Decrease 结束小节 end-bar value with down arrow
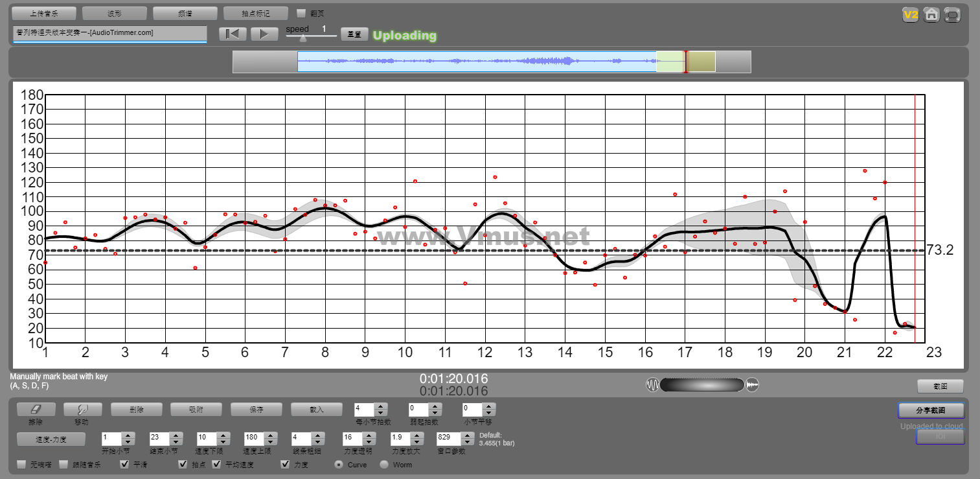The height and width of the screenshot is (479, 980). (176, 441)
